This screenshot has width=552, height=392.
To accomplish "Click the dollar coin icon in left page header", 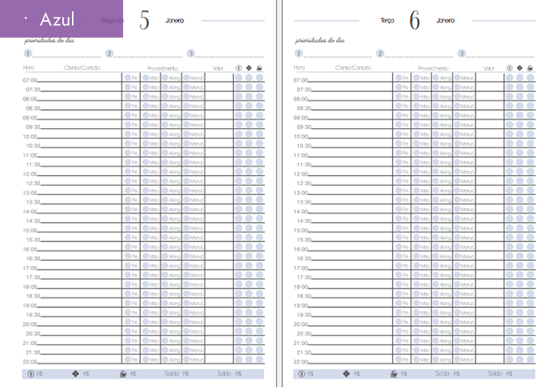I will pyautogui.click(x=238, y=68).
